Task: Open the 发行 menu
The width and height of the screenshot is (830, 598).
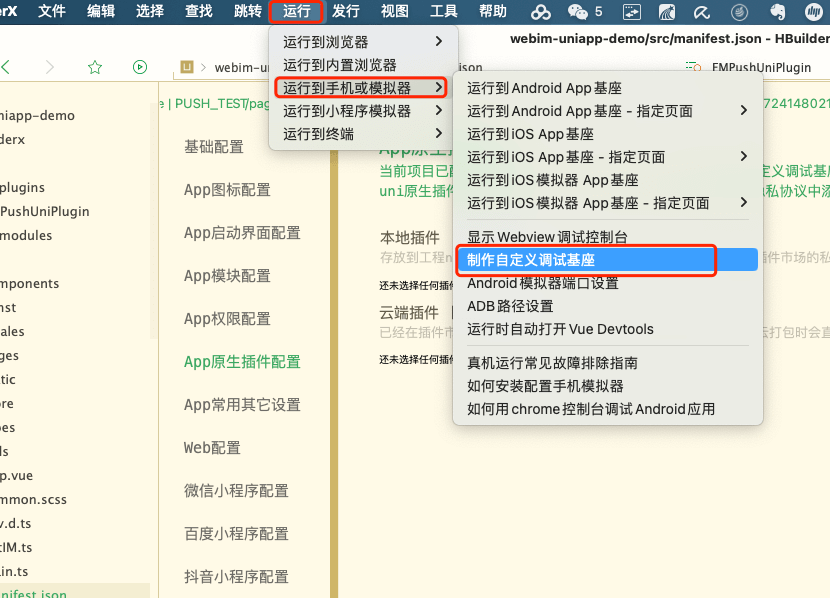Action: (345, 12)
